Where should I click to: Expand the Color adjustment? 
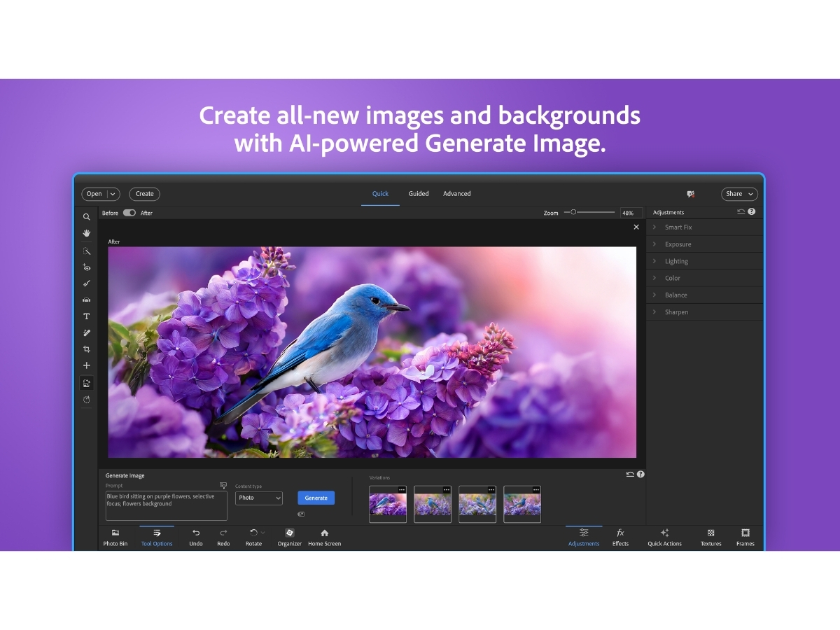pyautogui.click(x=704, y=278)
